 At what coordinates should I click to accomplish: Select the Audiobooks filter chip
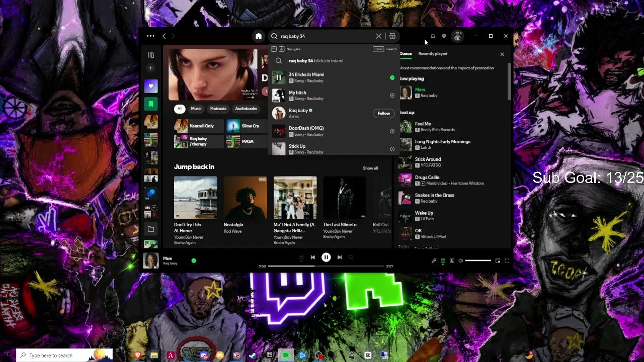(x=246, y=109)
